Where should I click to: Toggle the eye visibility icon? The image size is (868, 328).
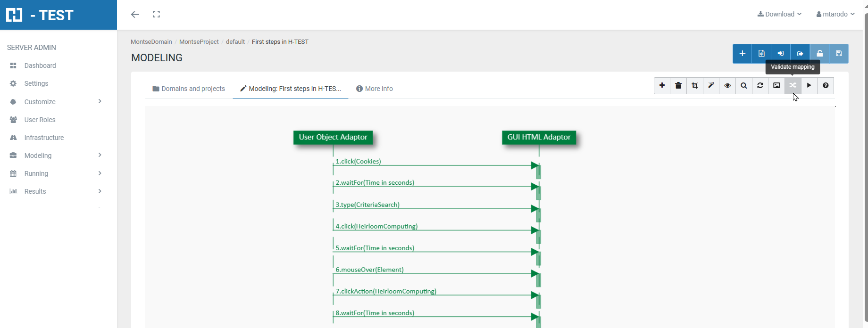727,86
